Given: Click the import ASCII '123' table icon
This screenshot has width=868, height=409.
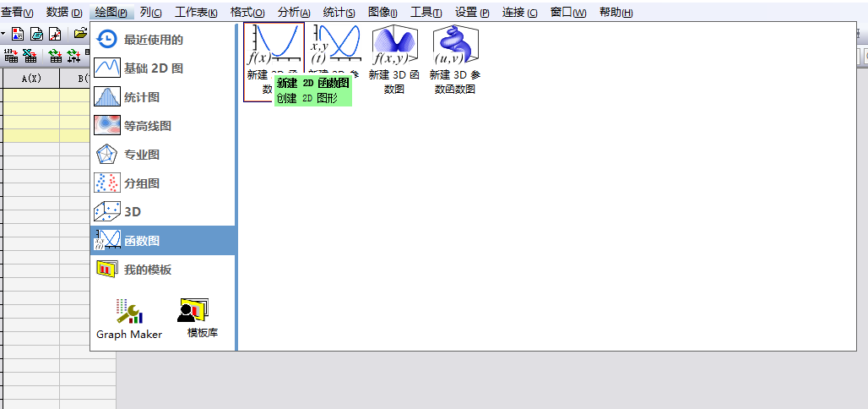Looking at the screenshot, I should pyautogui.click(x=11, y=56).
